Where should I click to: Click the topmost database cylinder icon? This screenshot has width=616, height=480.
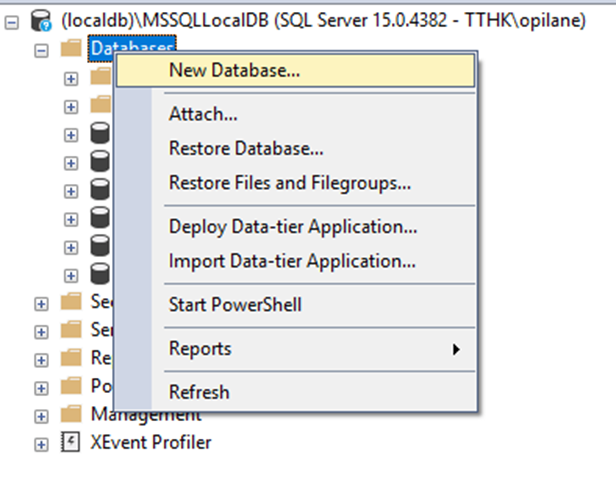(x=100, y=134)
